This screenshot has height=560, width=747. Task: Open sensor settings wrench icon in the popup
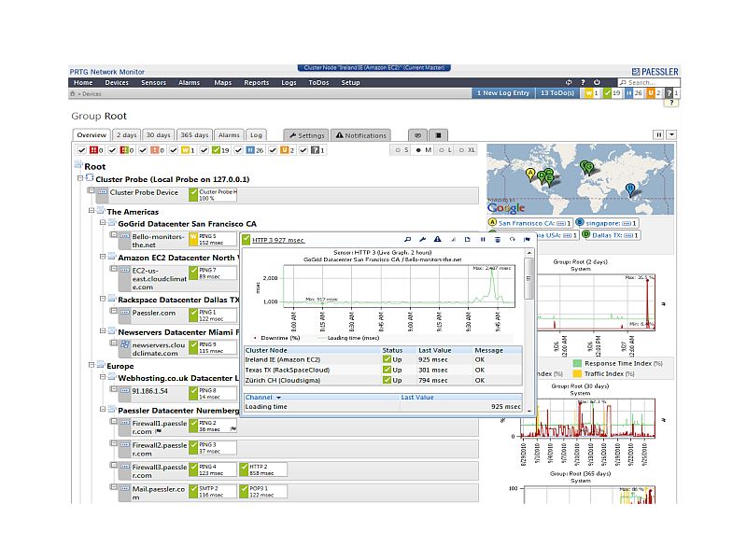[422, 240]
